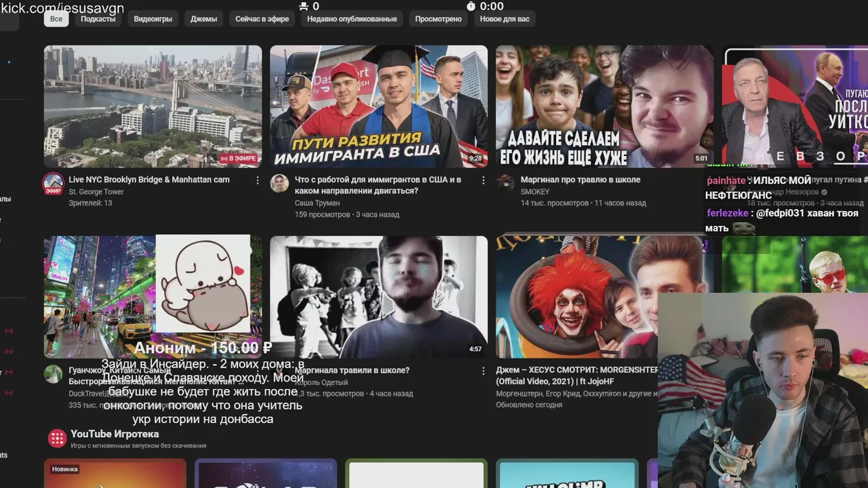868x488 pixels.
Task: Select the 'Все' filter chip
Action: tap(56, 19)
